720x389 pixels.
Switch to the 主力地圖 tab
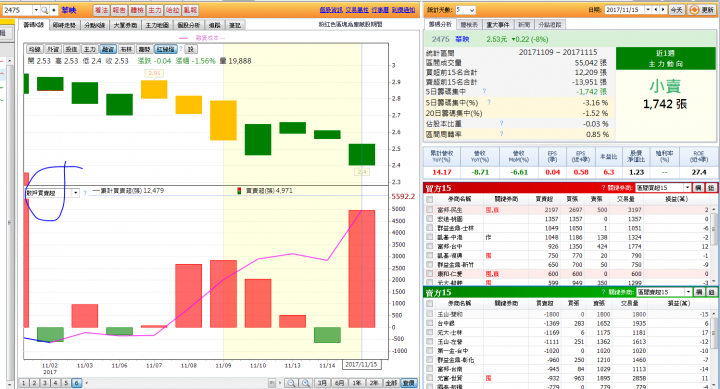[157, 25]
